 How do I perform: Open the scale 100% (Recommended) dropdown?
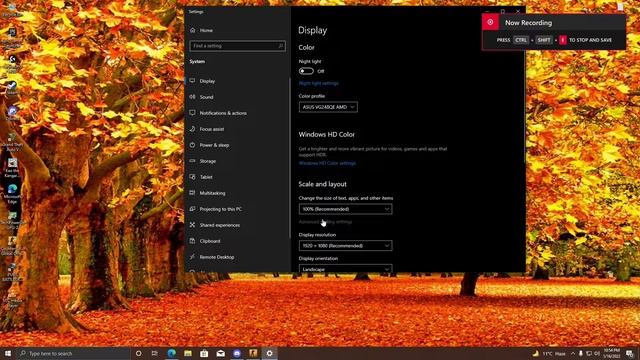(x=345, y=209)
